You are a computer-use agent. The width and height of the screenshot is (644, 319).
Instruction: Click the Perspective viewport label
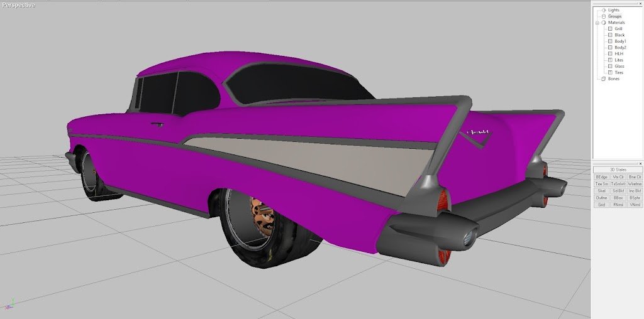(x=19, y=5)
